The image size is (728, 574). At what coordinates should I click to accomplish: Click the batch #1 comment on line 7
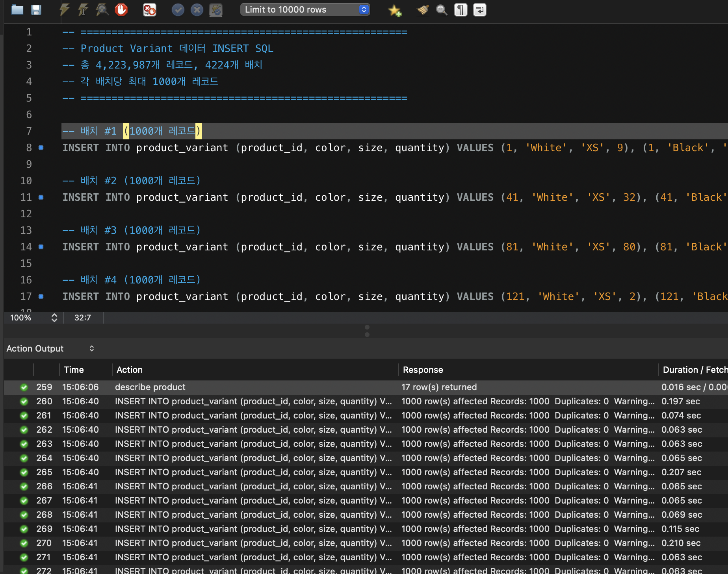click(x=132, y=131)
